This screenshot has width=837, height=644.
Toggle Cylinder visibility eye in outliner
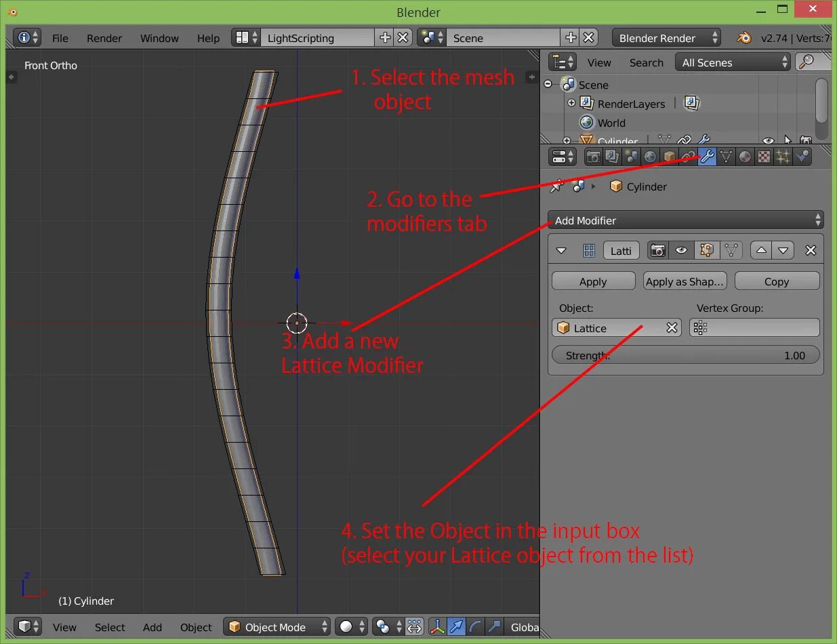click(767, 140)
